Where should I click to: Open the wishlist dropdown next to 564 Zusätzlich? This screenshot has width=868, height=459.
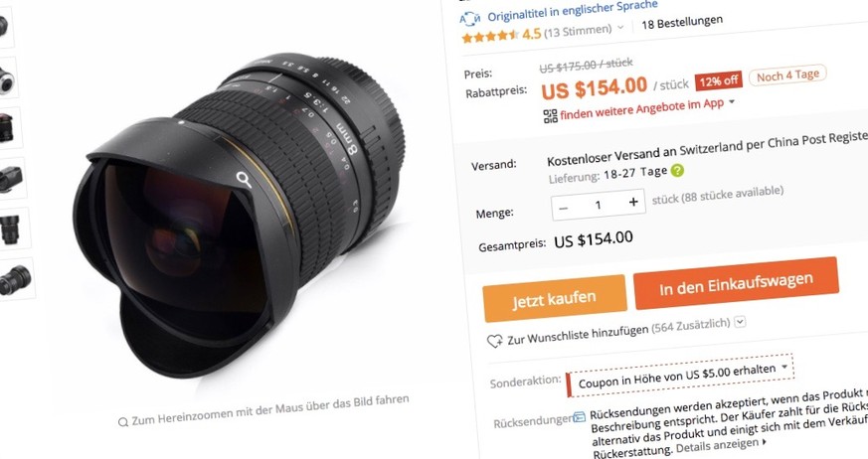pyautogui.click(x=741, y=321)
